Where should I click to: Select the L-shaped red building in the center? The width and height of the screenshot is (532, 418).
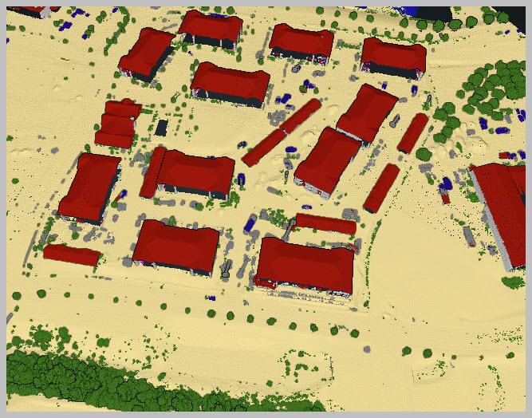click(187, 174)
